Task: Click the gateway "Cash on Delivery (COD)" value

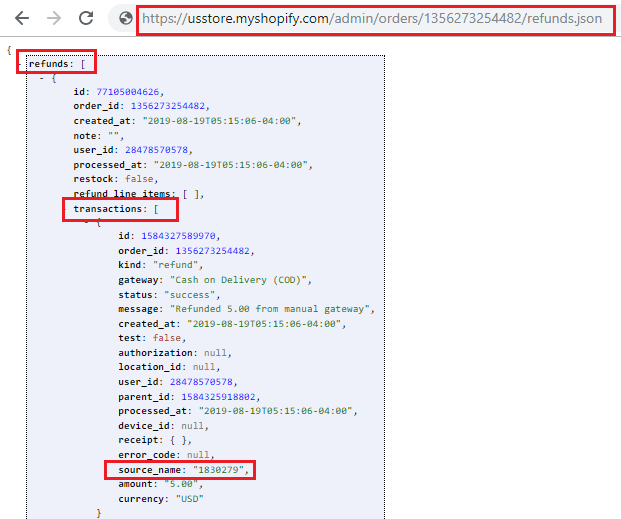Action: (x=238, y=280)
